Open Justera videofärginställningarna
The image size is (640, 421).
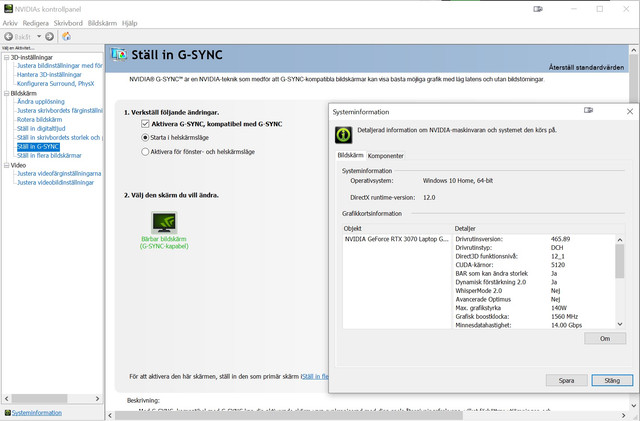click(x=59, y=174)
